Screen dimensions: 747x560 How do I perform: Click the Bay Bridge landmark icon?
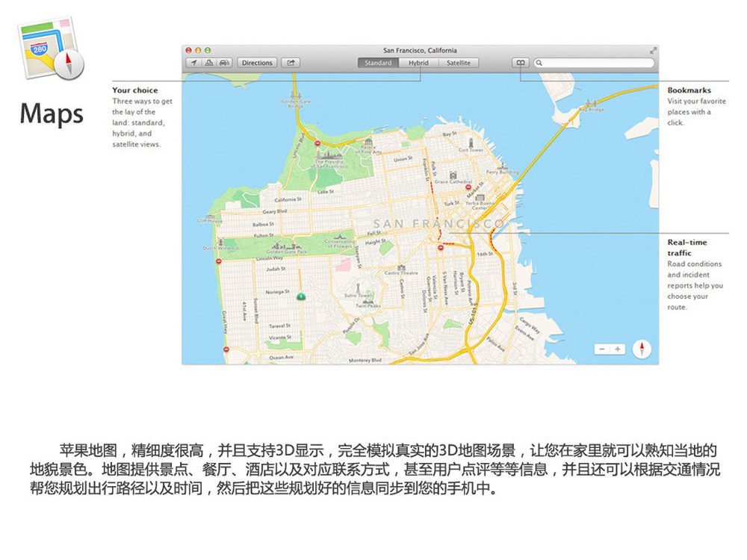click(x=590, y=103)
